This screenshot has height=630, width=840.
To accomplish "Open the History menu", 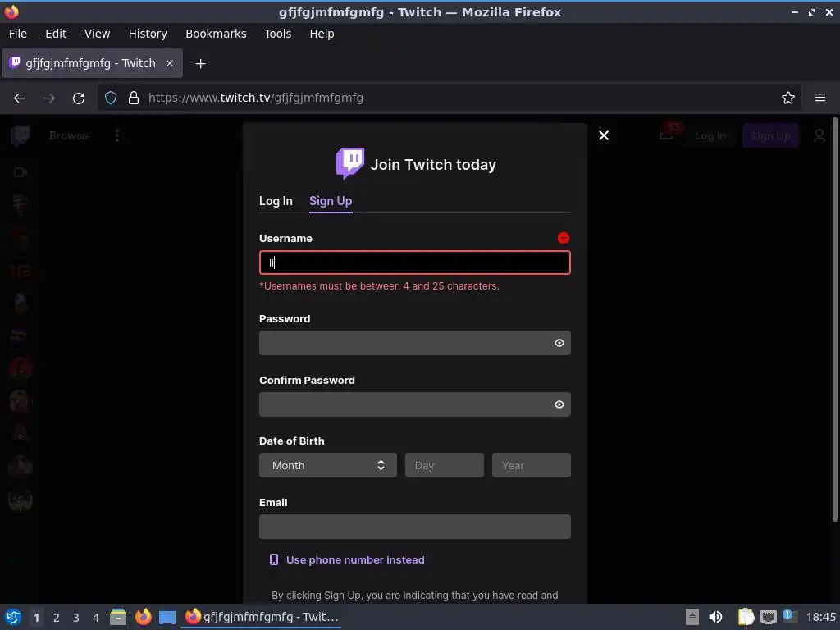I will click(148, 34).
